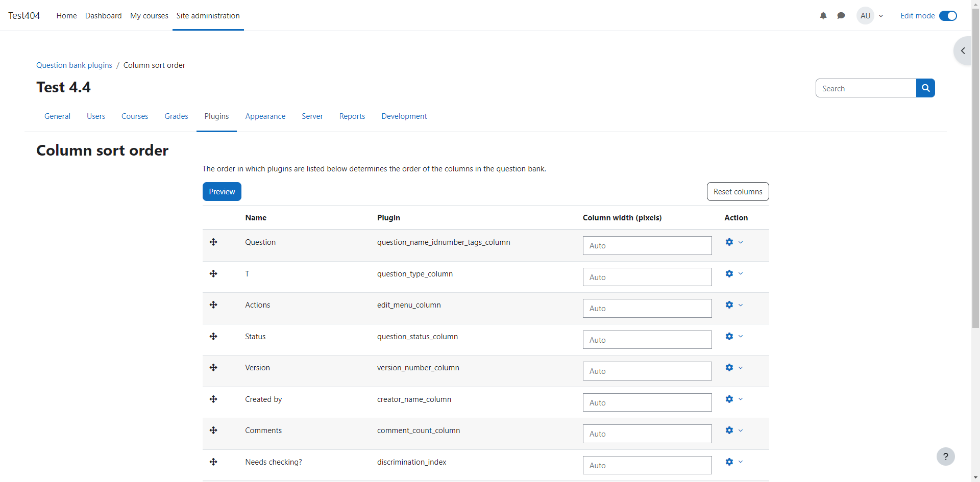Focus width field for question_status_column
Viewport: 980px width, 482px height.
pyautogui.click(x=647, y=340)
